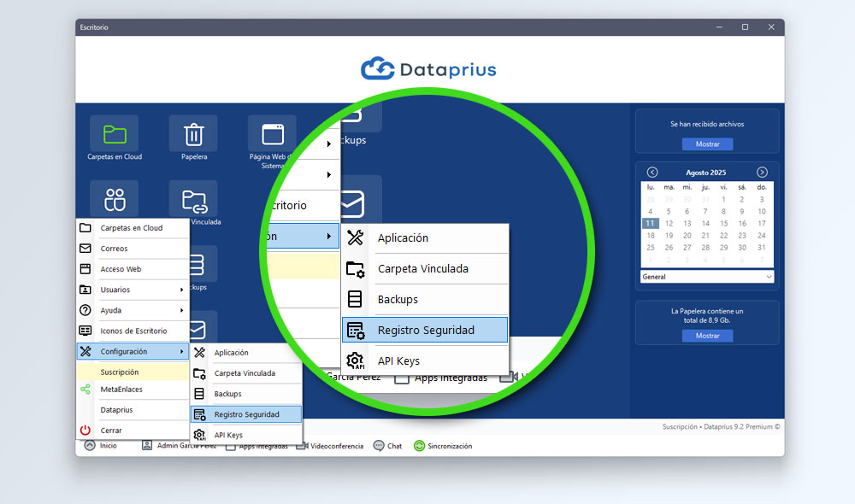Select day 15 in the August calendar
Image resolution: width=855 pixels, height=504 pixels.
[723, 224]
